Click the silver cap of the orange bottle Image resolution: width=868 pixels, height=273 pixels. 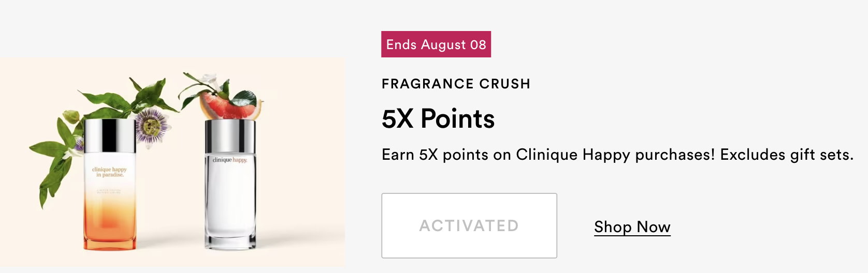tap(110, 136)
